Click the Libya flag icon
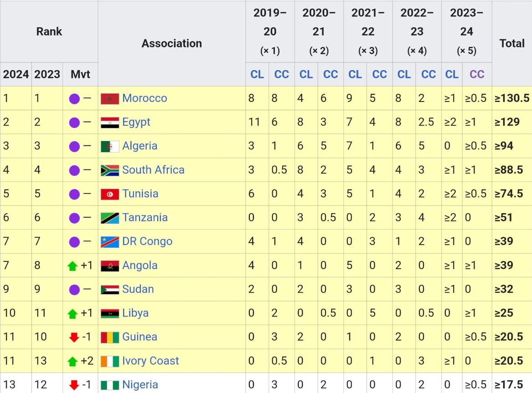Screen dimensions: 532x393 pyautogui.click(x=110, y=313)
